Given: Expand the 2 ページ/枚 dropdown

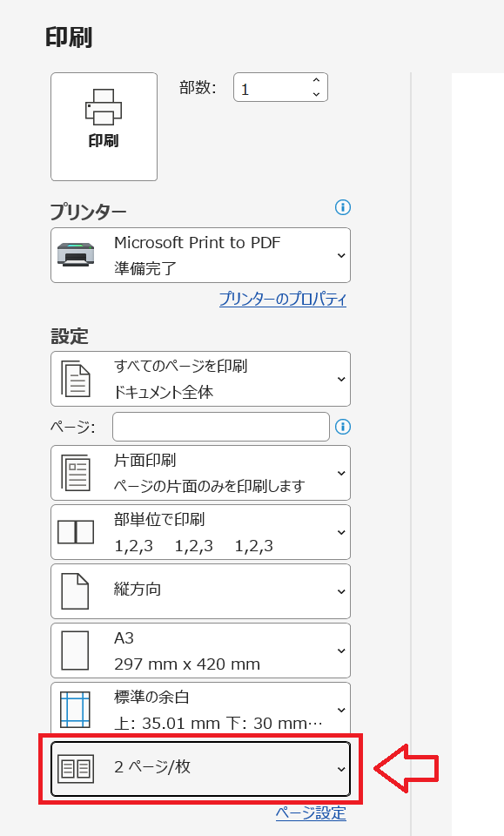Looking at the screenshot, I should [x=341, y=768].
